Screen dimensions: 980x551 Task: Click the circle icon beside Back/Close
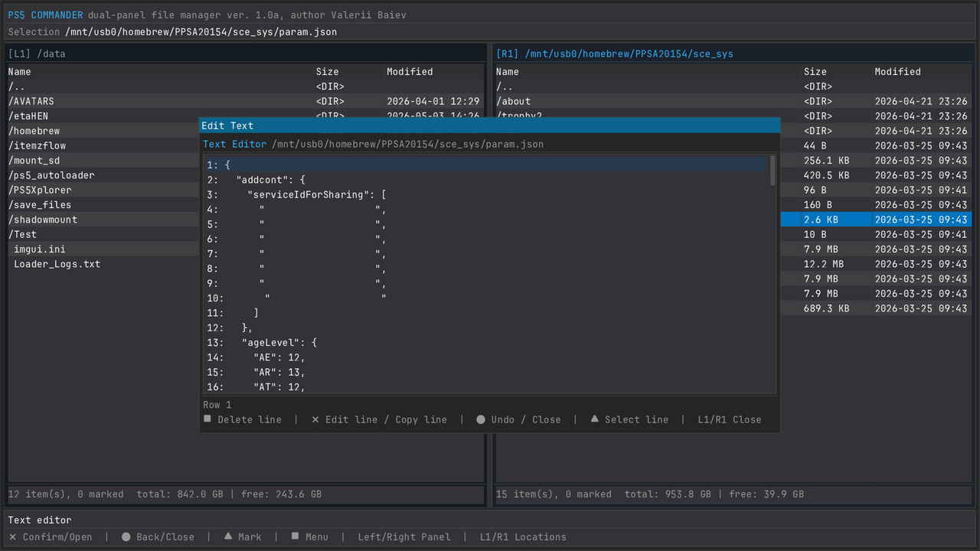coord(126,537)
